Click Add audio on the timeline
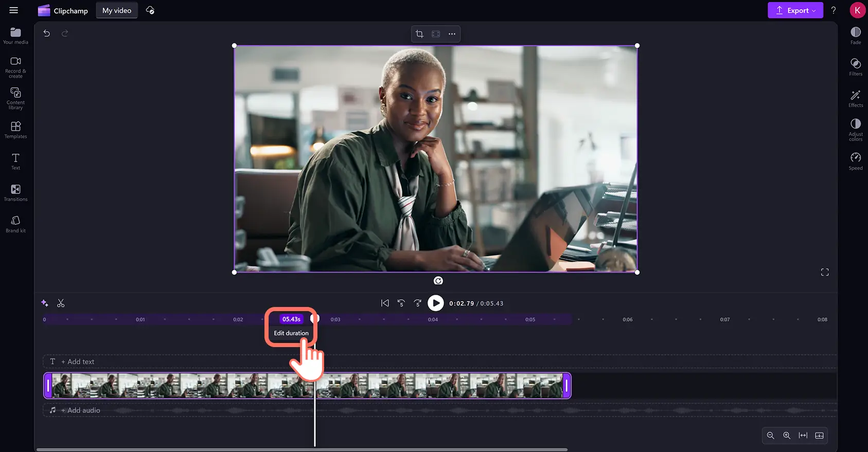This screenshot has width=868, height=452. pyautogui.click(x=80, y=410)
